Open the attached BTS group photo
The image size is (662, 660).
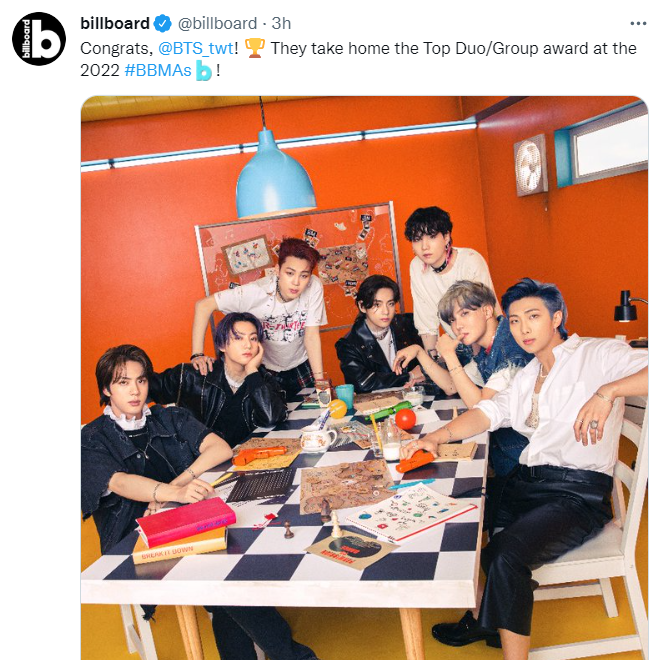coord(364,378)
